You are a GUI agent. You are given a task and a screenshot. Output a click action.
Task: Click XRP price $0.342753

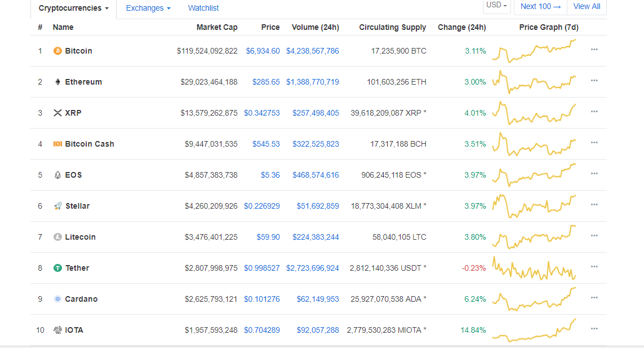coord(261,113)
